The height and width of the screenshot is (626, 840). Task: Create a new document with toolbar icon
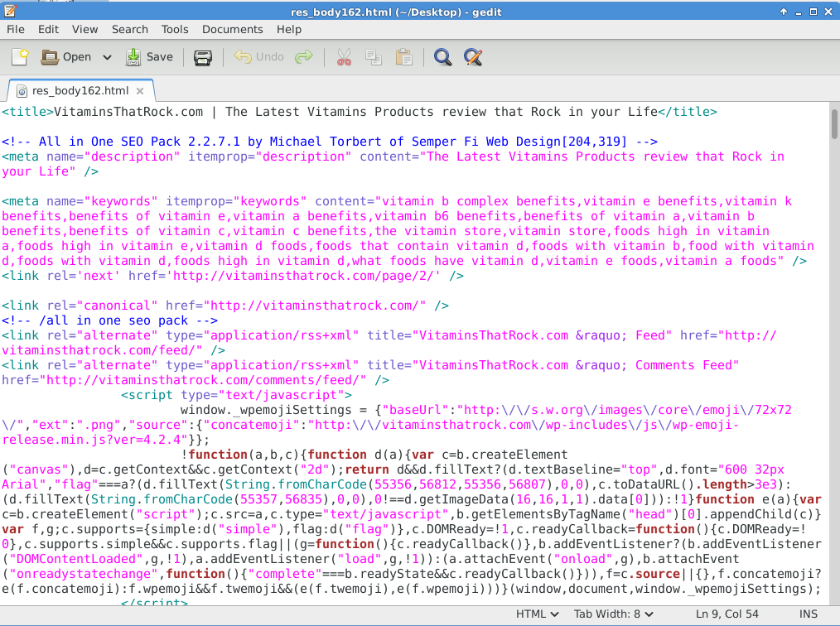pos(20,57)
